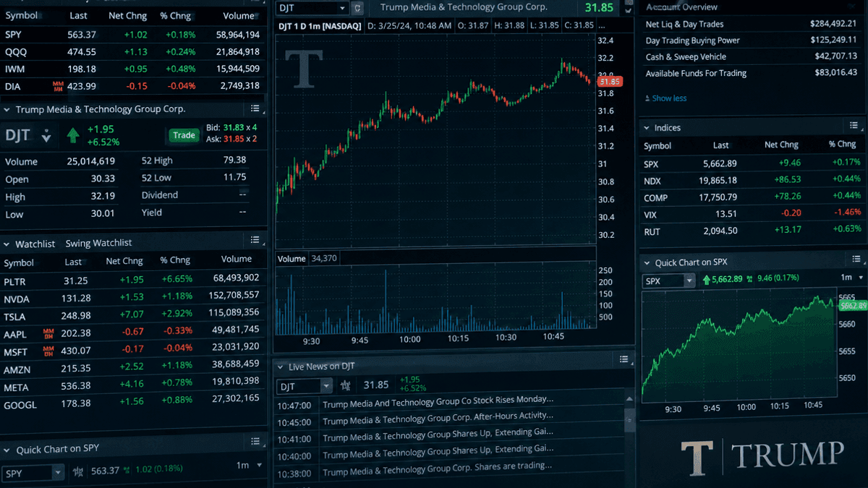Switch to the Swing Watchlist tab
868x488 pixels.
(x=98, y=243)
